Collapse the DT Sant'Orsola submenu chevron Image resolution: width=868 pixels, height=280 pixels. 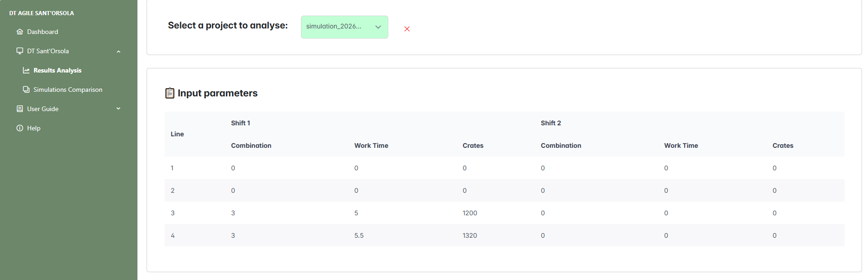point(119,51)
